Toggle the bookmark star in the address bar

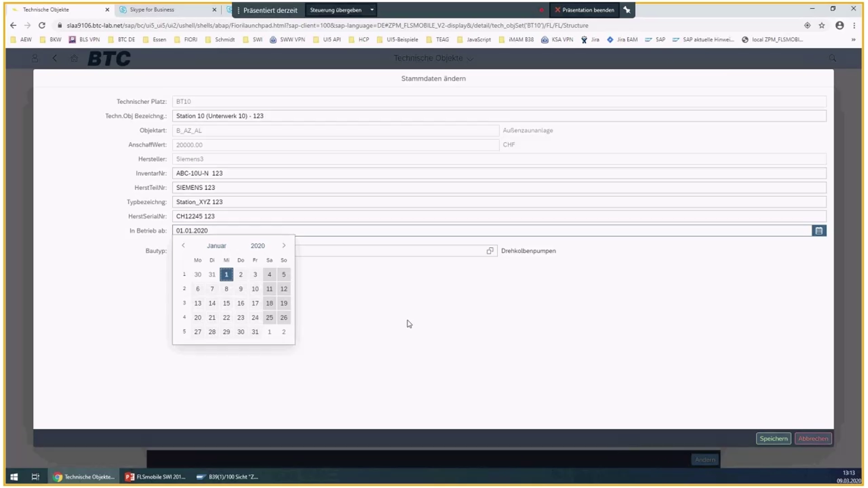coord(822,25)
